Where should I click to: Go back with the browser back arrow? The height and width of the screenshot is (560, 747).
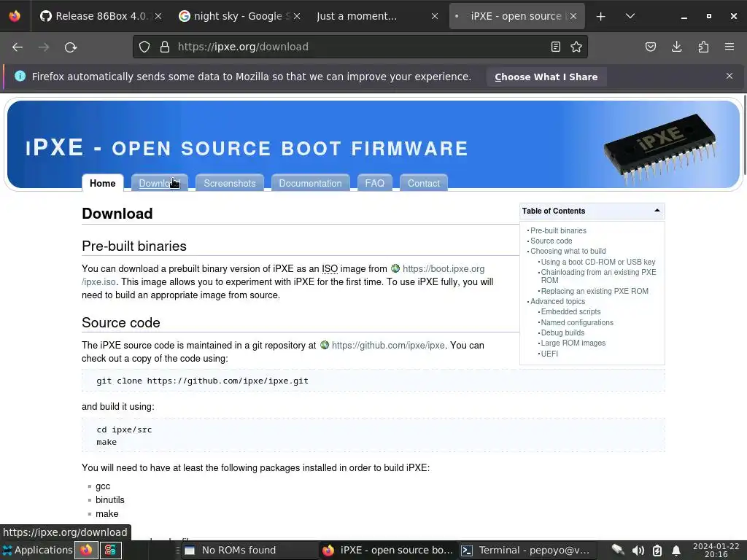pyautogui.click(x=18, y=47)
